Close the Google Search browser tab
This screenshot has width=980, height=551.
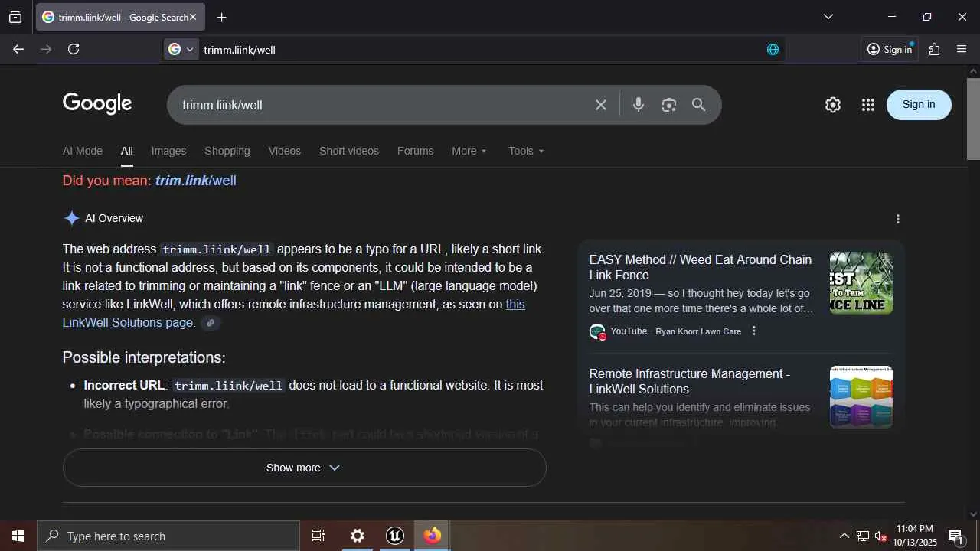pos(193,17)
